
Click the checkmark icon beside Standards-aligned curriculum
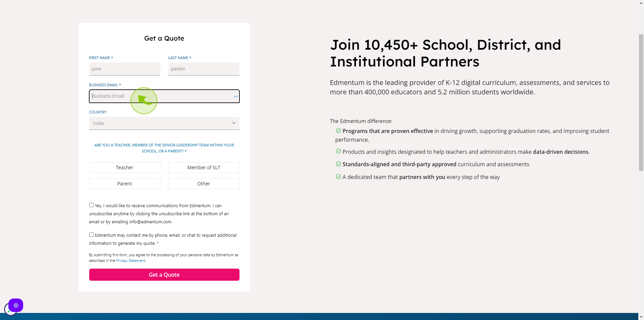coord(338,164)
